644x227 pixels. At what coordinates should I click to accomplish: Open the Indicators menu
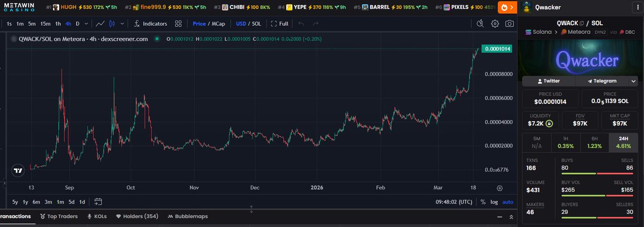[150, 24]
